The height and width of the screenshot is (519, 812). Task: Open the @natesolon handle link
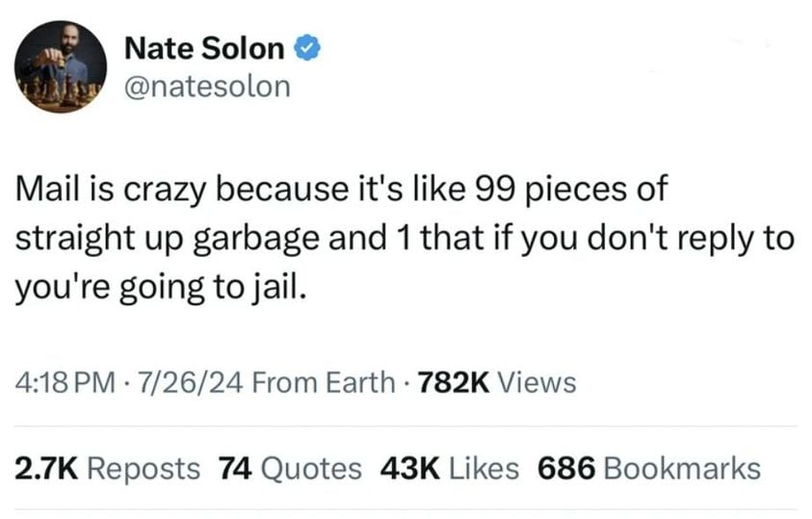[x=207, y=86]
